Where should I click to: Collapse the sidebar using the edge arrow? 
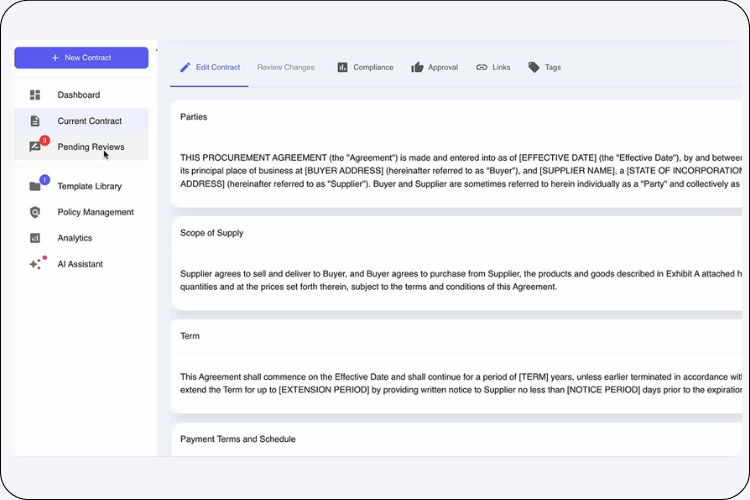pyautogui.click(x=156, y=50)
